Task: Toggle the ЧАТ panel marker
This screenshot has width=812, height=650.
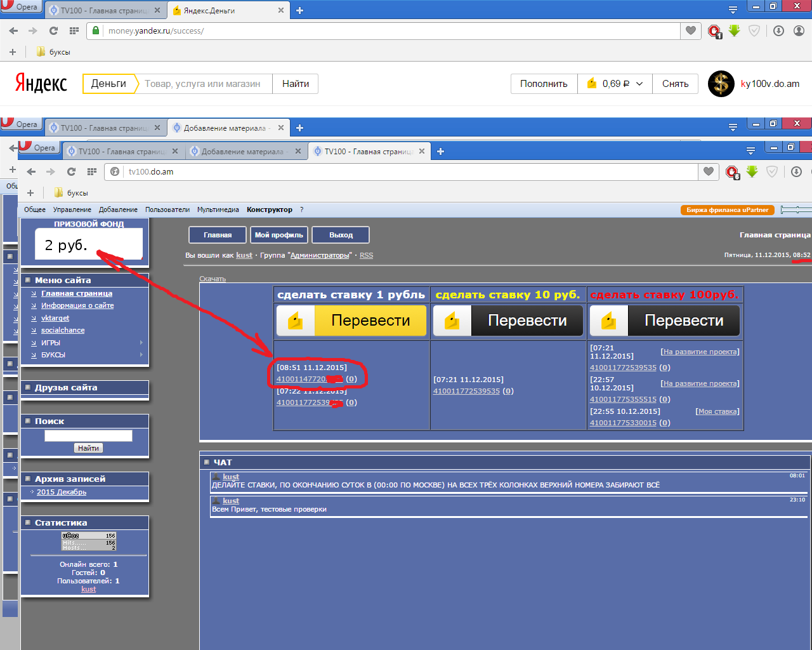Action: [x=207, y=462]
